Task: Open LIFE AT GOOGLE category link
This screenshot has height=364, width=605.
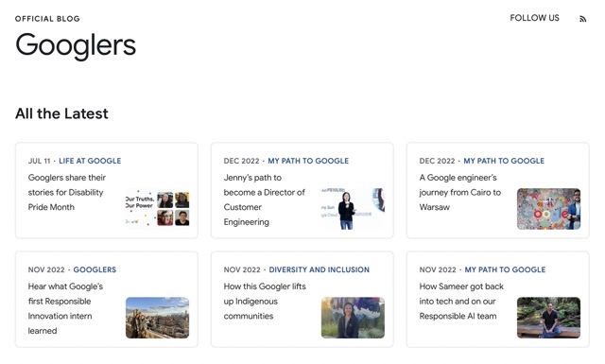Action: [x=90, y=161]
